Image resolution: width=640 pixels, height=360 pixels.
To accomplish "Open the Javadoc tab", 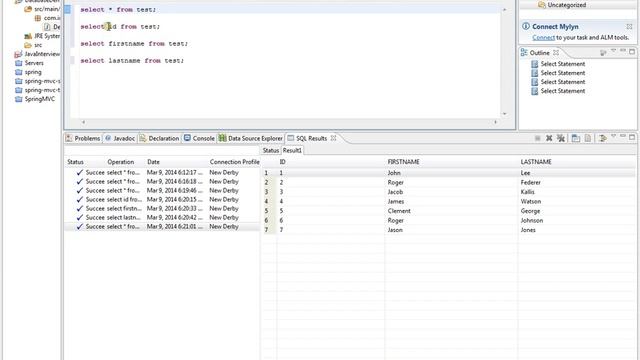I will 120,138.
